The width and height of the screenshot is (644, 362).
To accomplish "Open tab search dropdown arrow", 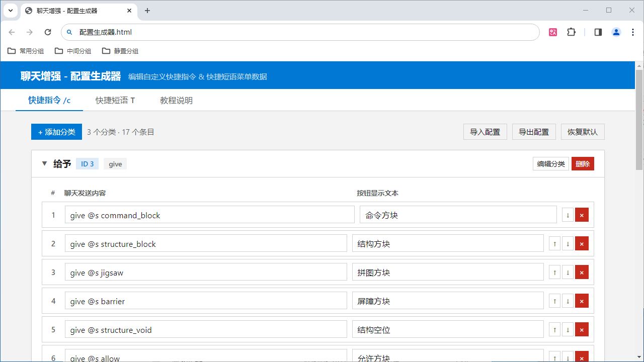I will 11,11.
